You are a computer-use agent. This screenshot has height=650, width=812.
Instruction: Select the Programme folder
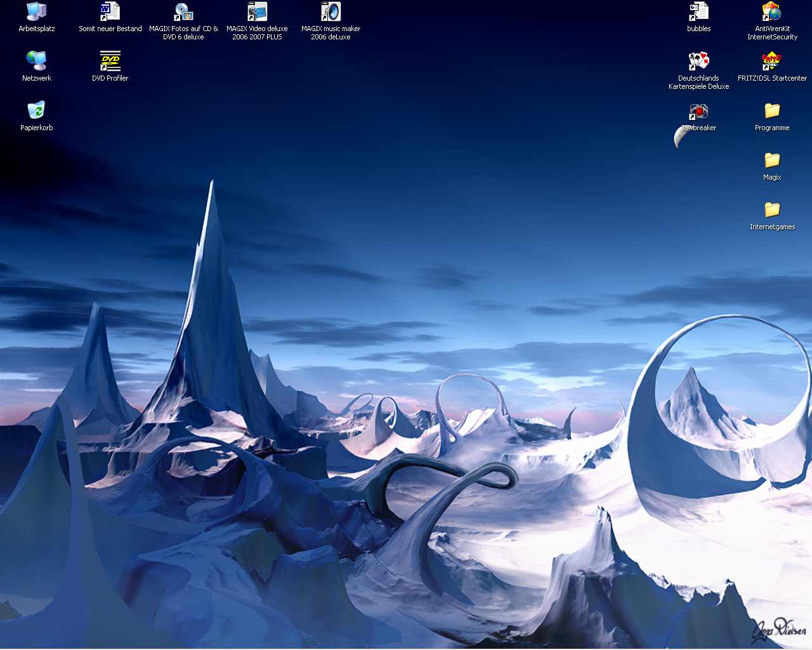click(x=772, y=110)
